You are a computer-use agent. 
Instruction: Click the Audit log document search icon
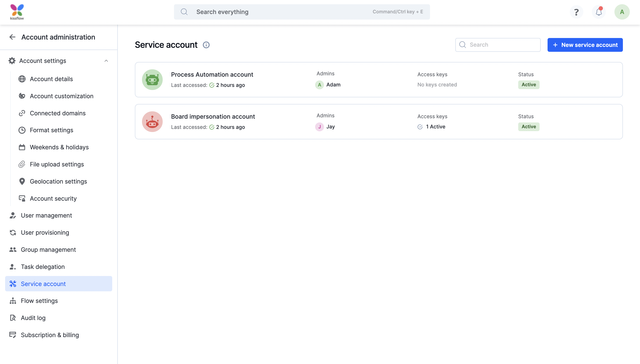(13, 318)
